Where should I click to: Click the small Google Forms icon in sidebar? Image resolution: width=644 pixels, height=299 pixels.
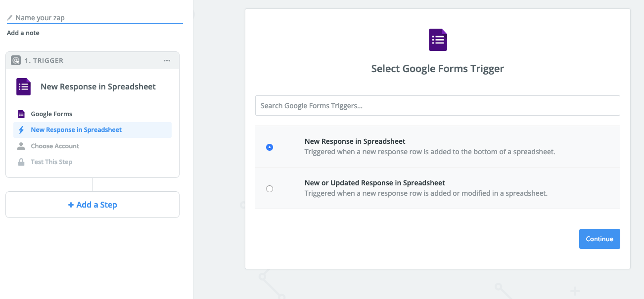click(x=21, y=114)
